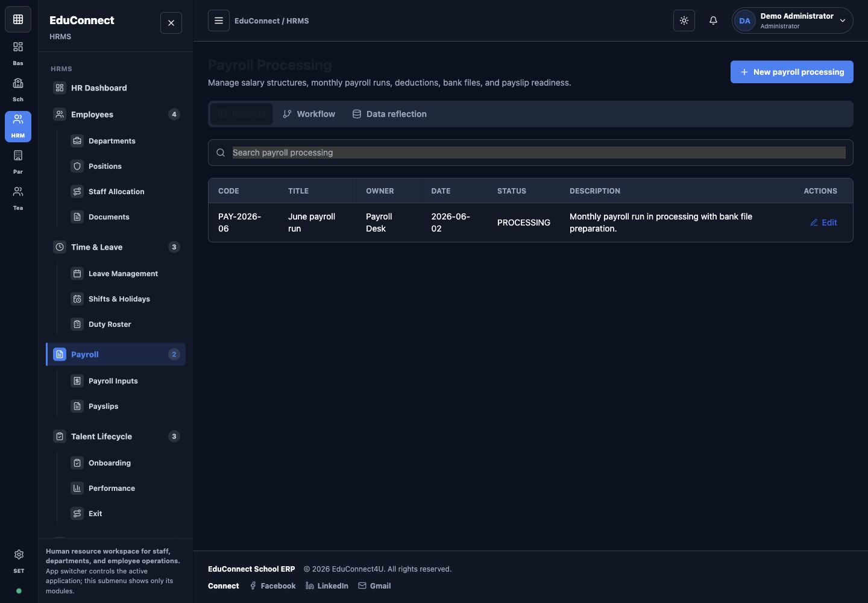Click New payroll processing button
868x603 pixels.
click(792, 72)
